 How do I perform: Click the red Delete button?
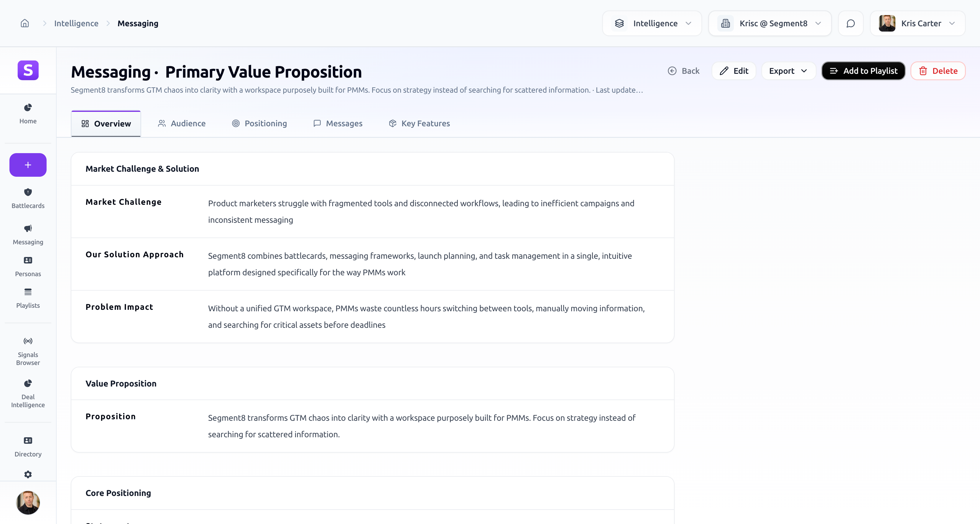[938, 71]
